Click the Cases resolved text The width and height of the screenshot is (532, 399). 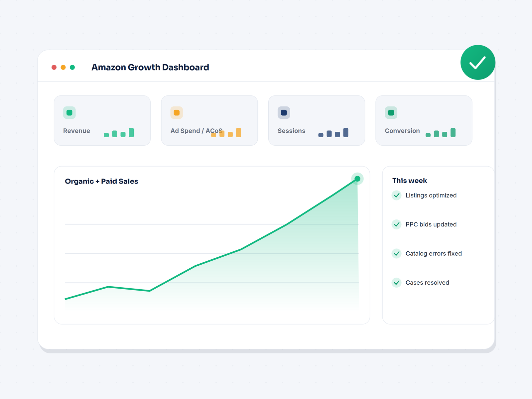427,283
